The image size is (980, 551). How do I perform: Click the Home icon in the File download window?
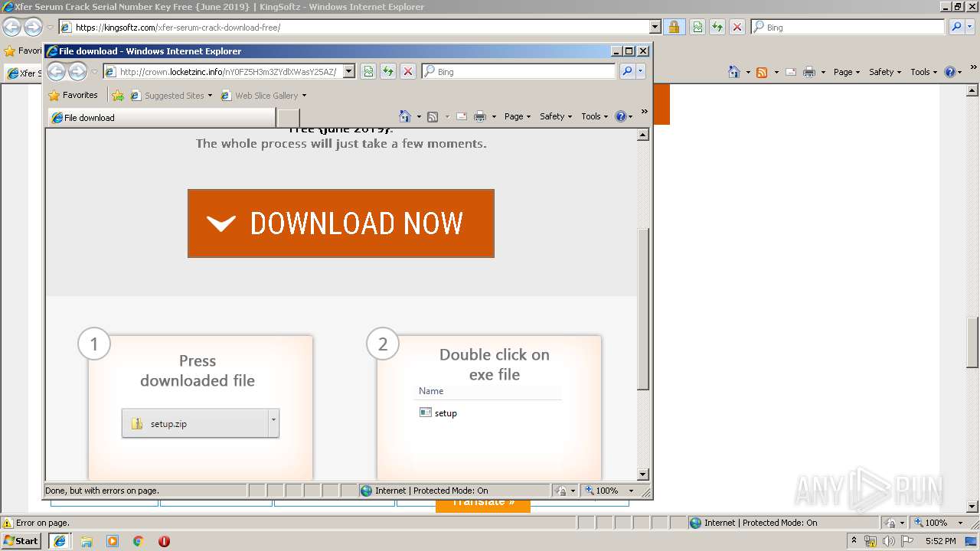pyautogui.click(x=405, y=116)
